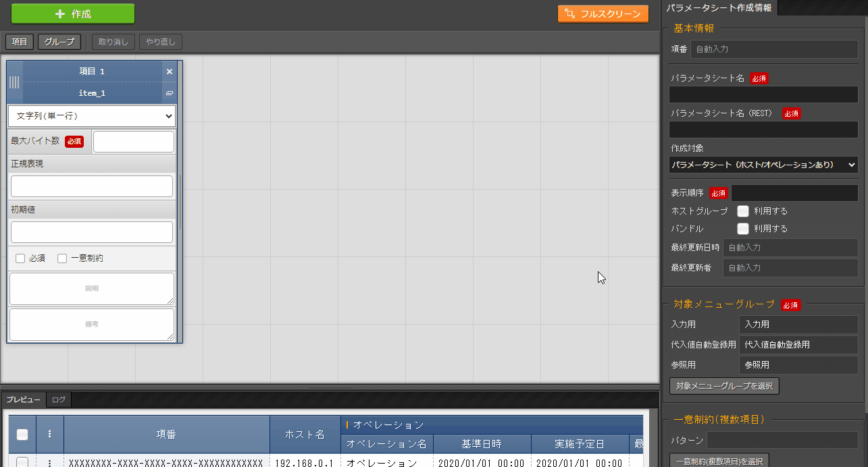Enter fullscreen with フルスクリーン button
Viewport: 868px width, 467px height.
point(603,13)
